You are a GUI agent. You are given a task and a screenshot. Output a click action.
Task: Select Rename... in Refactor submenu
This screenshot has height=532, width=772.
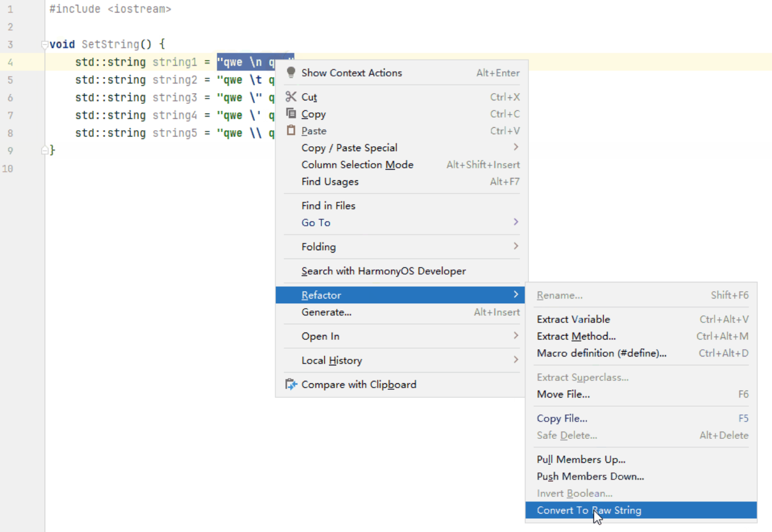point(641,295)
